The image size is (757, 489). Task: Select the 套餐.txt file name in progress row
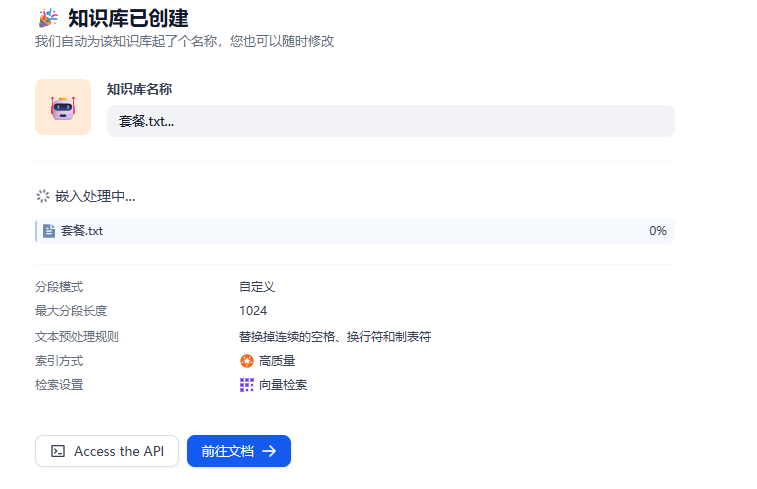click(x=82, y=231)
